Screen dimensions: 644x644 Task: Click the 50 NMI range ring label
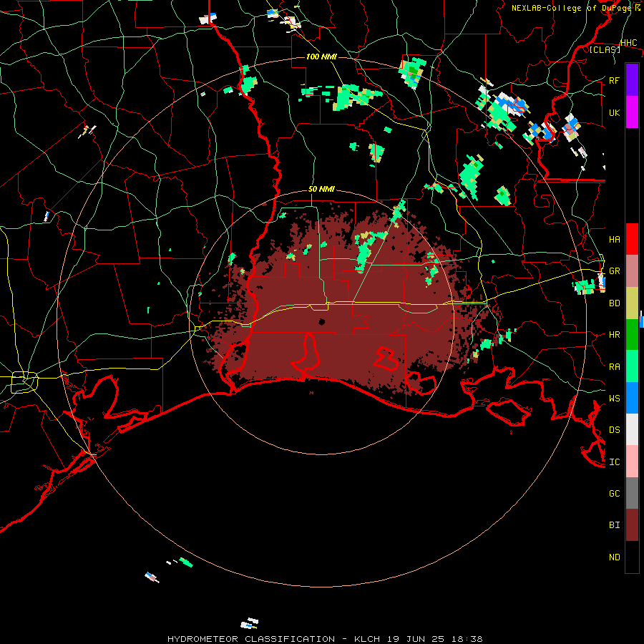(321, 189)
